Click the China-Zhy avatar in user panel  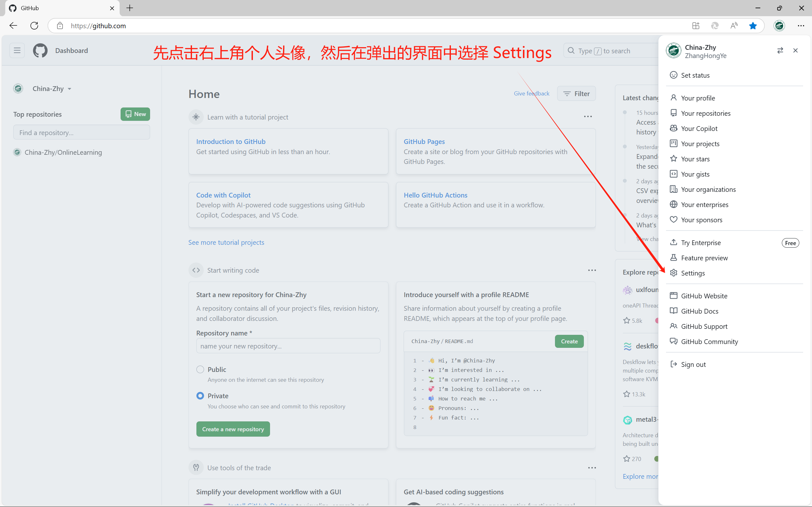[x=673, y=51]
